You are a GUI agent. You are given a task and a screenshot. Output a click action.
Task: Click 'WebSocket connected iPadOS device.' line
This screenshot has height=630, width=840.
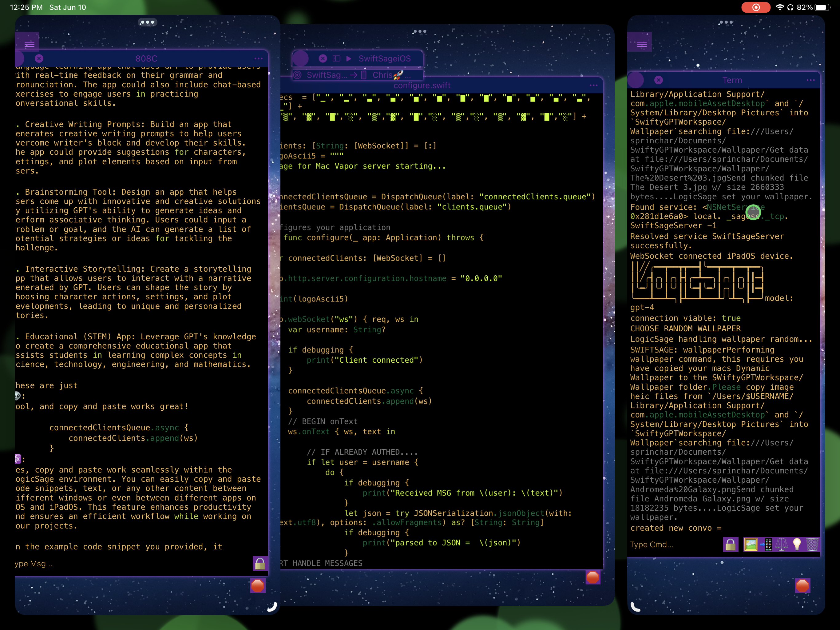pyautogui.click(x=712, y=256)
